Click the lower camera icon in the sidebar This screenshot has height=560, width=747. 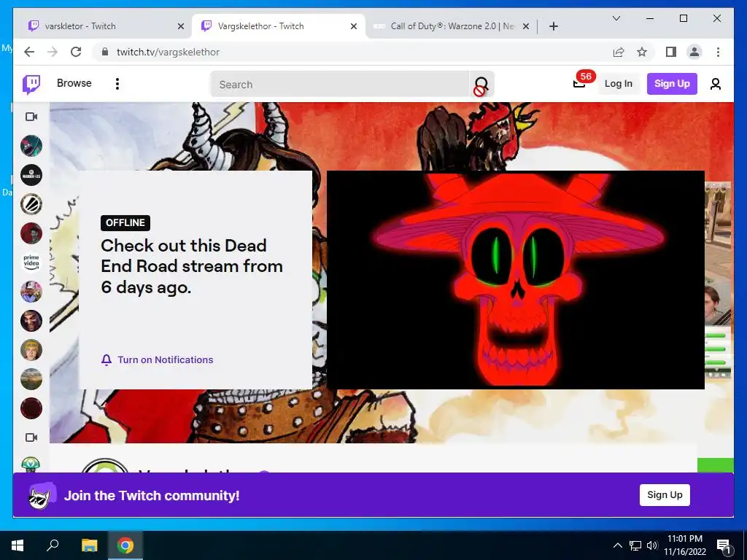[31, 437]
